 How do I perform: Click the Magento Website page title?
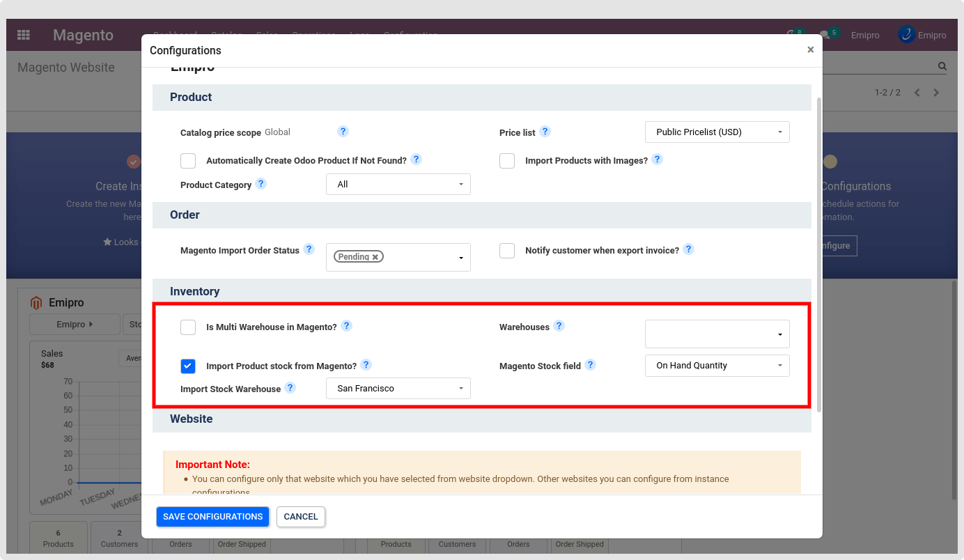66,68
